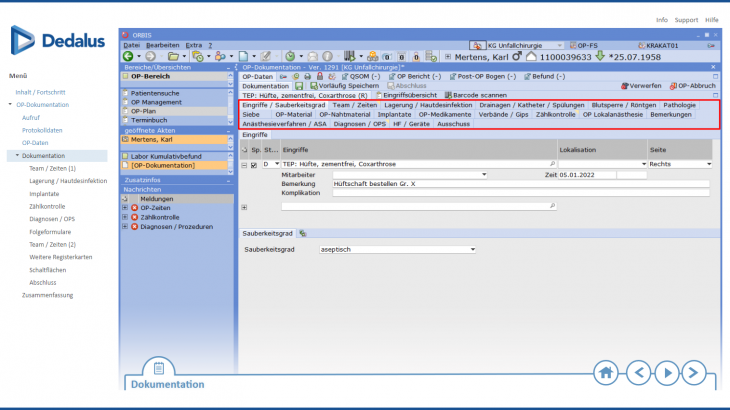Expand the OP-Zeiten message node

pyautogui.click(x=124, y=207)
